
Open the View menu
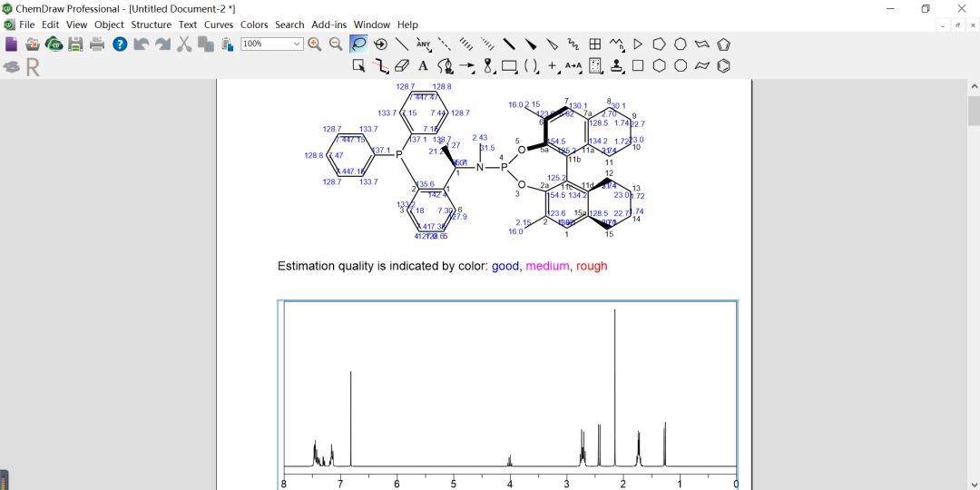tap(77, 25)
